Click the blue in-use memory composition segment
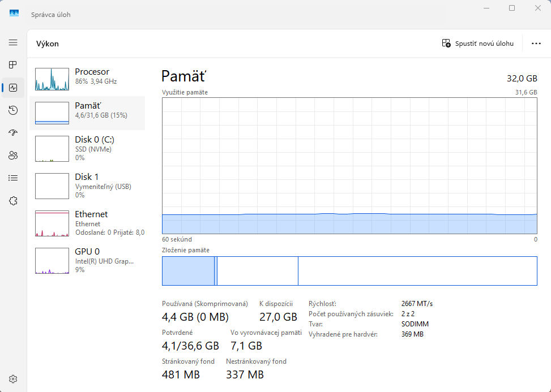 [x=188, y=271]
